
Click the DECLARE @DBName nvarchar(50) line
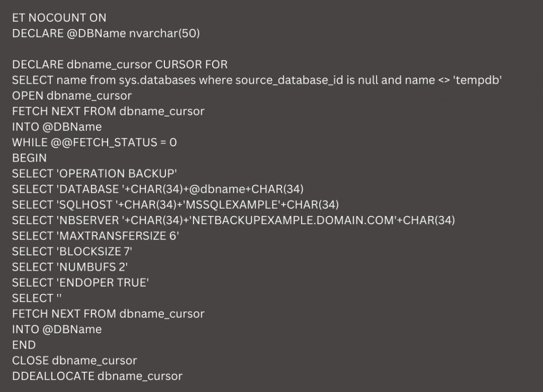point(106,33)
